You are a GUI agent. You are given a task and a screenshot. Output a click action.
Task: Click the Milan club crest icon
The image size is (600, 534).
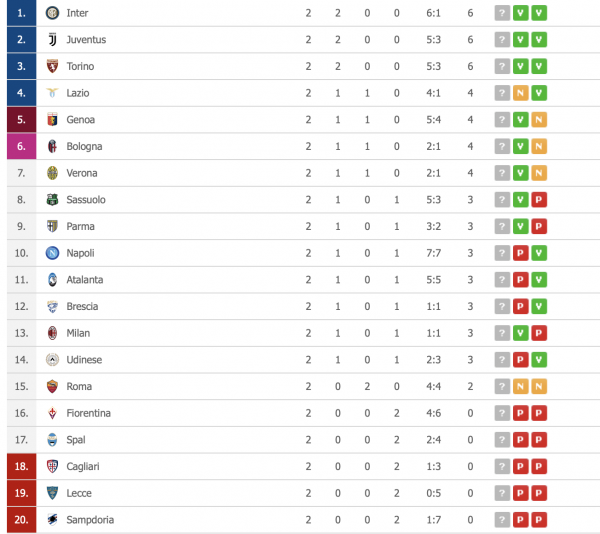point(53,333)
